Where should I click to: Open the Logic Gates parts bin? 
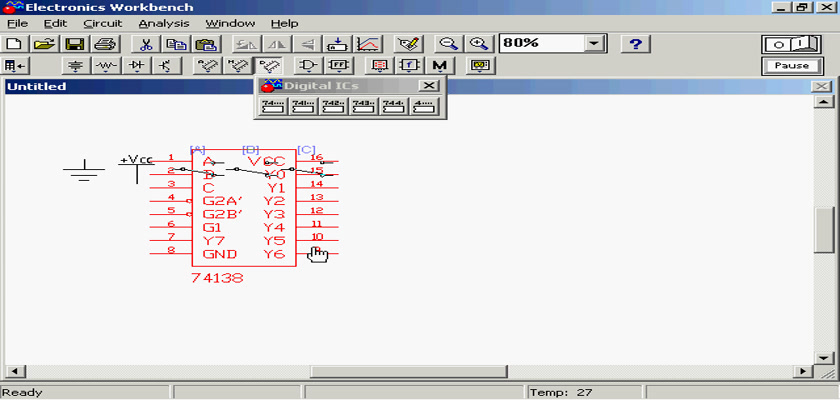(308, 66)
